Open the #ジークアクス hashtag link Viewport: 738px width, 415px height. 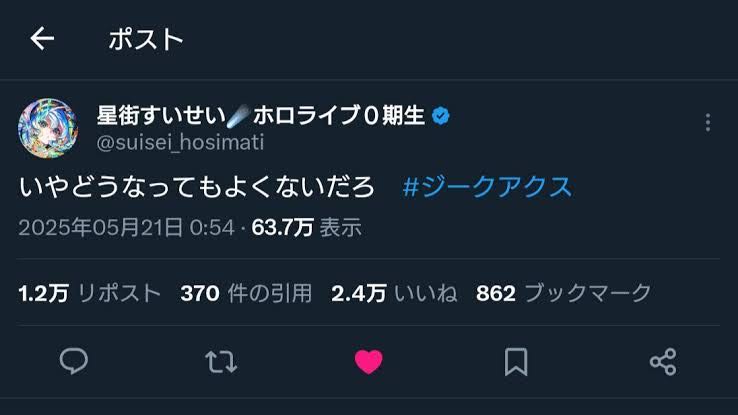coord(487,187)
